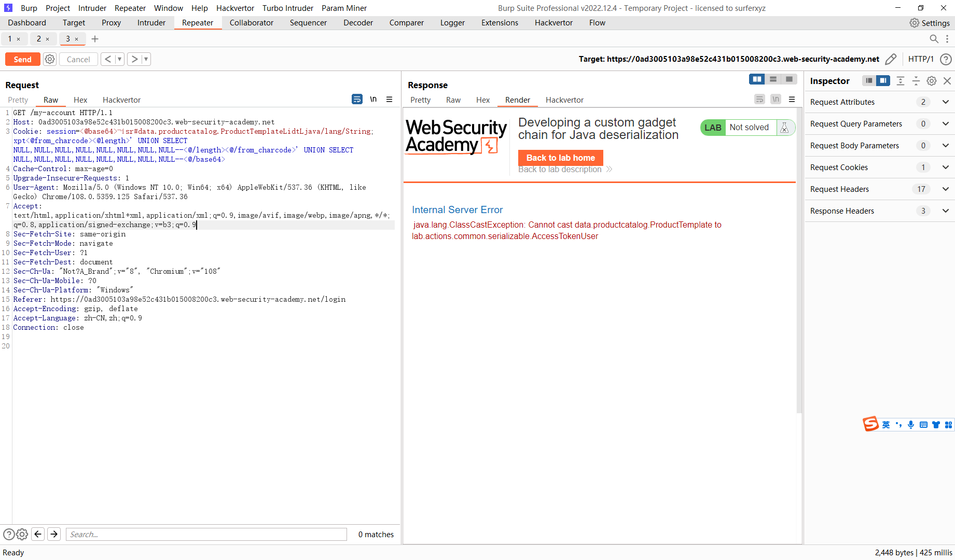Open the Decoder tab
The image size is (955, 560).
pos(358,23)
